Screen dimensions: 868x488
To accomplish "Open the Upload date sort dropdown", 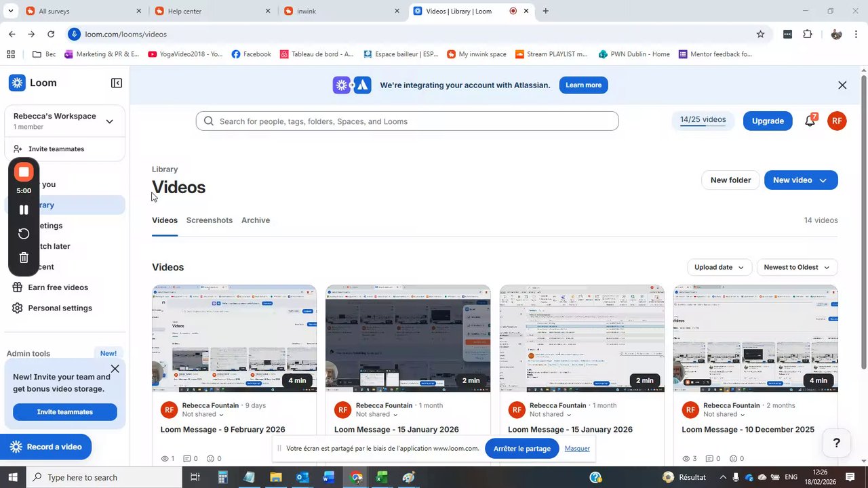I will click(x=719, y=267).
